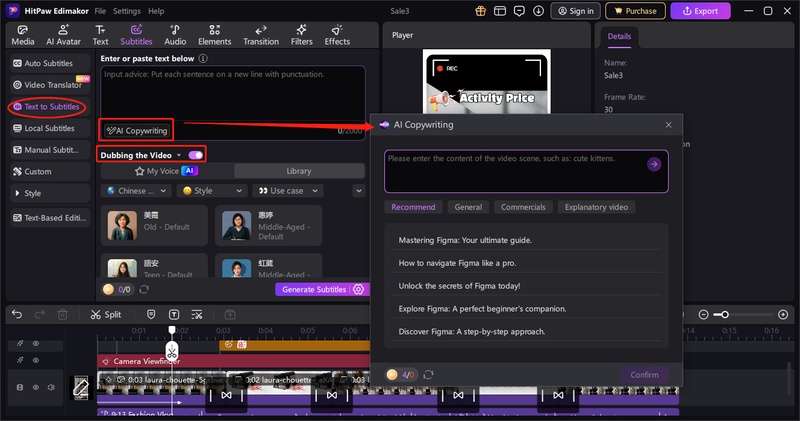Click the timeline playhead marker
The height and width of the screenshot is (421, 800).
coord(172,330)
